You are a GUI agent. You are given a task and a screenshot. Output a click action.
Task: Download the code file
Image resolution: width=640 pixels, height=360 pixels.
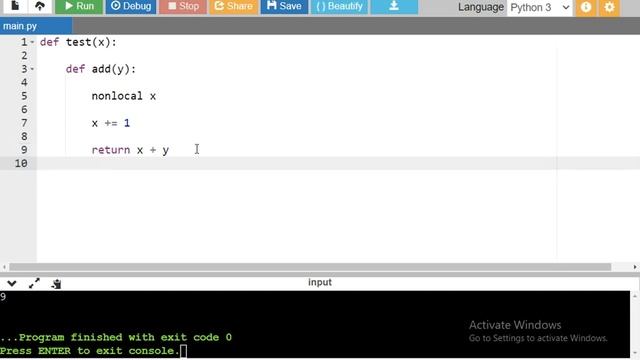coord(394,6)
